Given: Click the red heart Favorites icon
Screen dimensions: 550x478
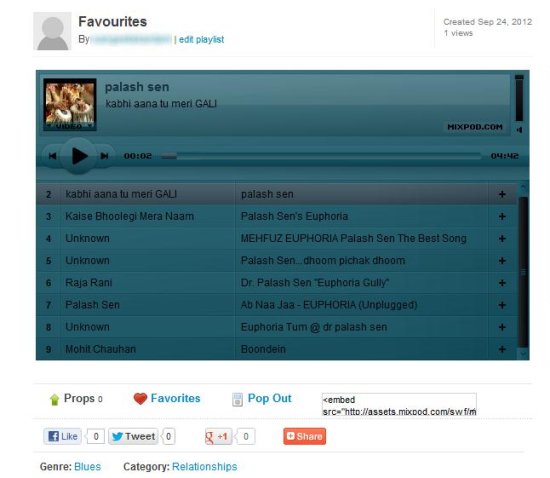Looking at the screenshot, I should [x=140, y=399].
